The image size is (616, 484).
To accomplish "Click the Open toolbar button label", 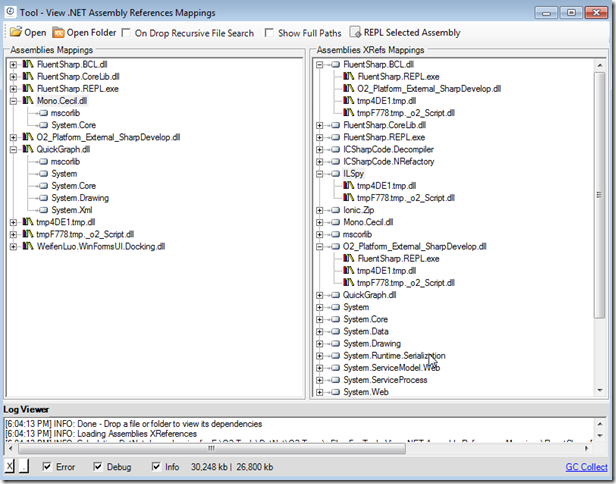I will (35, 33).
